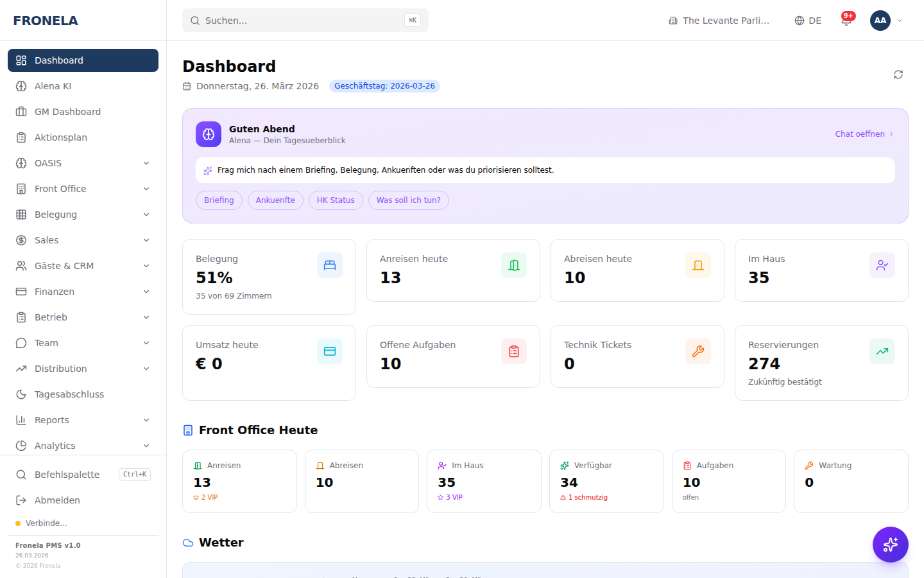Click the Was soll ich tun? chip

408,200
